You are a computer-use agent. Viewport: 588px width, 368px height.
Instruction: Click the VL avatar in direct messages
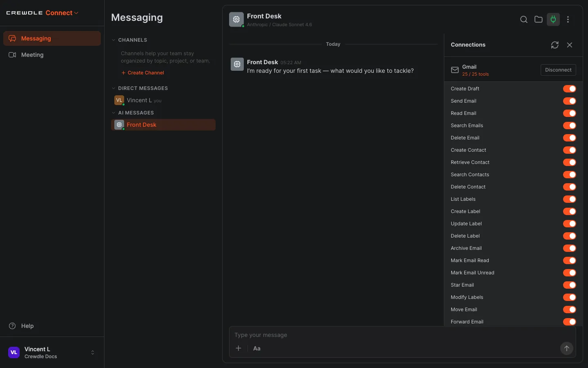pyautogui.click(x=119, y=100)
